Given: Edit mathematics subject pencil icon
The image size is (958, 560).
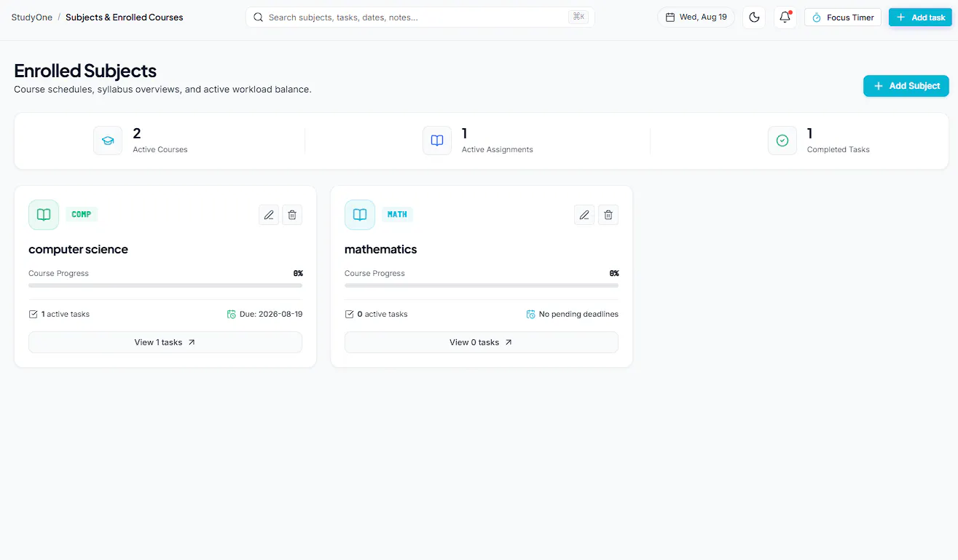Looking at the screenshot, I should (x=584, y=215).
